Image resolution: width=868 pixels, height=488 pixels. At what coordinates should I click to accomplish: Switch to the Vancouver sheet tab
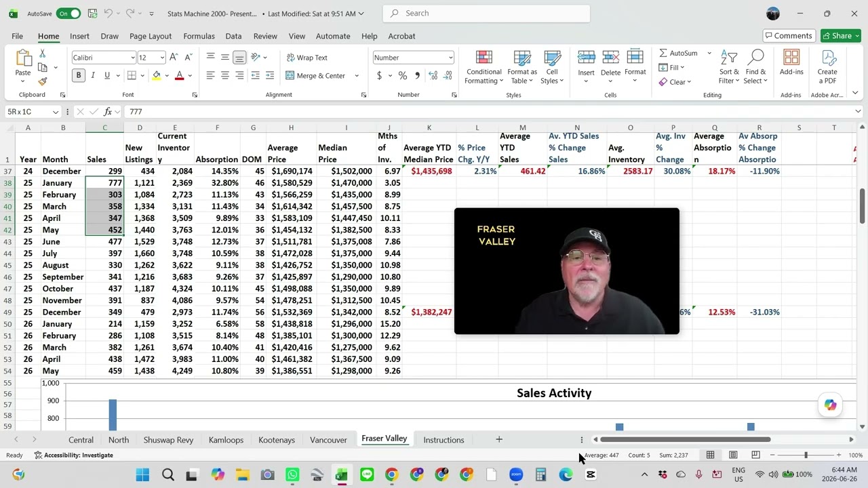[x=328, y=440]
